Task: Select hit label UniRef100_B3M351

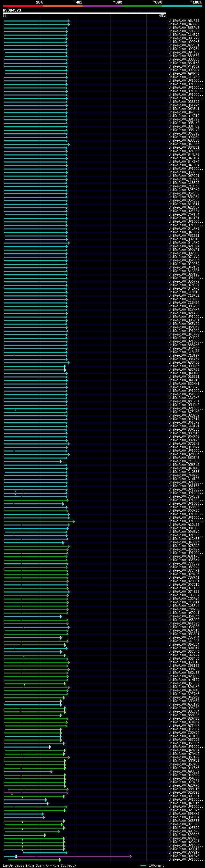Action: point(184,148)
